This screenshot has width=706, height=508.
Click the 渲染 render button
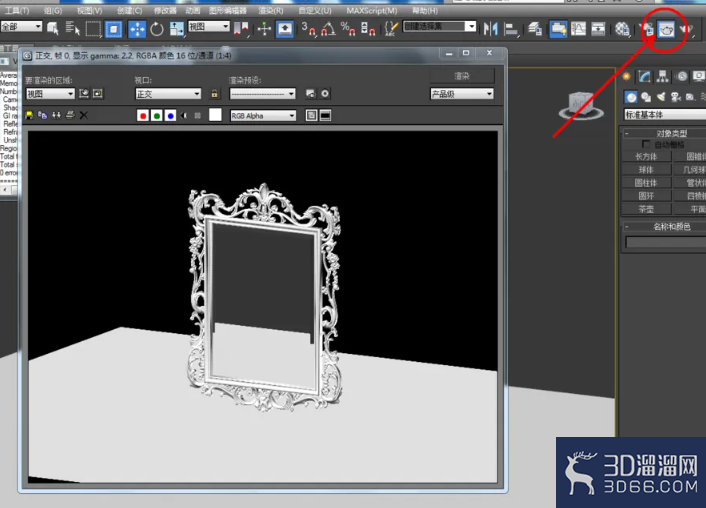[x=462, y=76]
